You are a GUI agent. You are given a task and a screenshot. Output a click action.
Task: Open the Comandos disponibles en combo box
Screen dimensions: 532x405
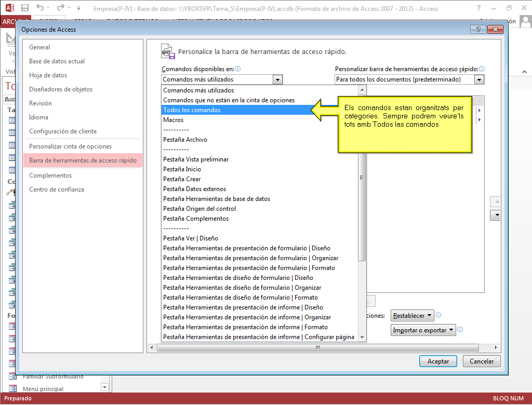(222, 79)
